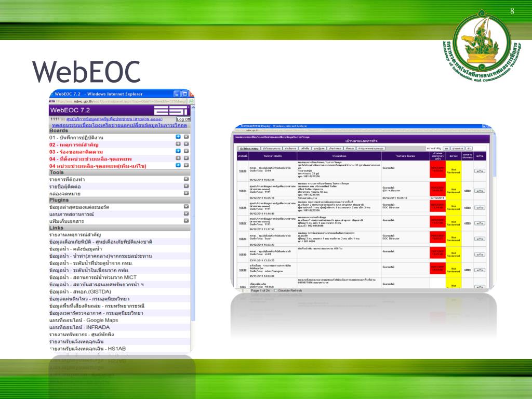This screenshot has height=399, width=532.
Task: Open board 03 ร้องขอและติดตาม in new window icon
Action: (187, 151)
